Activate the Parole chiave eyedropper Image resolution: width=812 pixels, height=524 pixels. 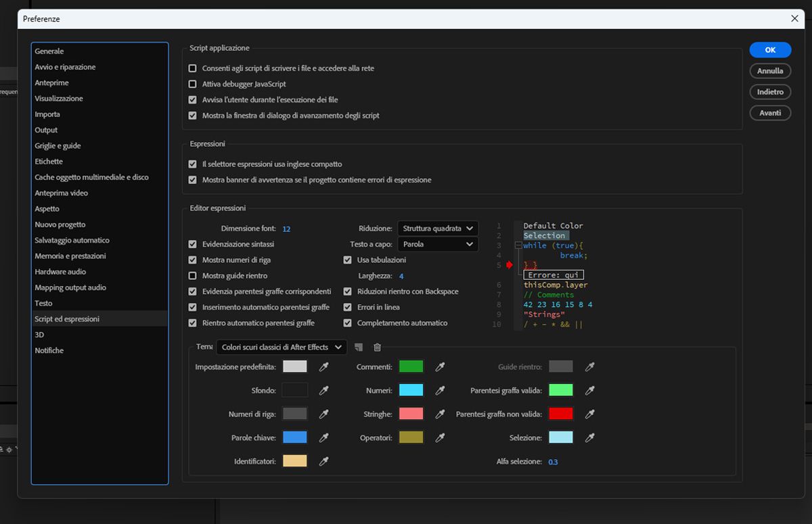[x=324, y=437]
